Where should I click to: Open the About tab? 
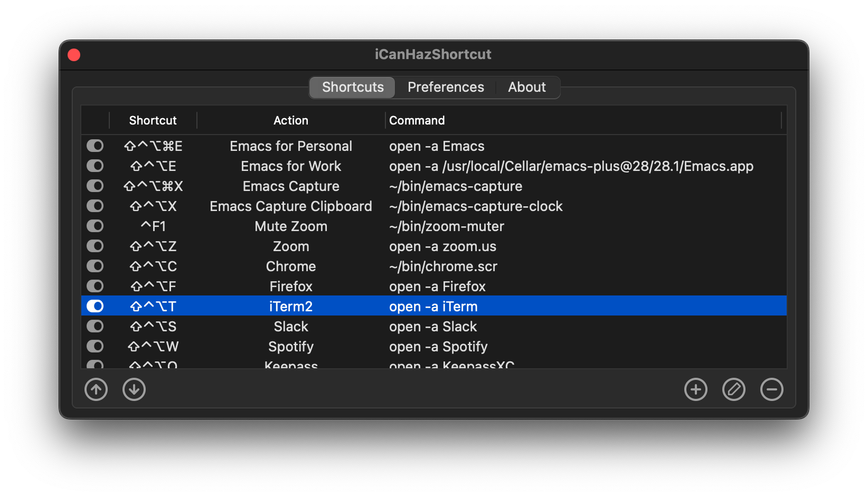(526, 87)
